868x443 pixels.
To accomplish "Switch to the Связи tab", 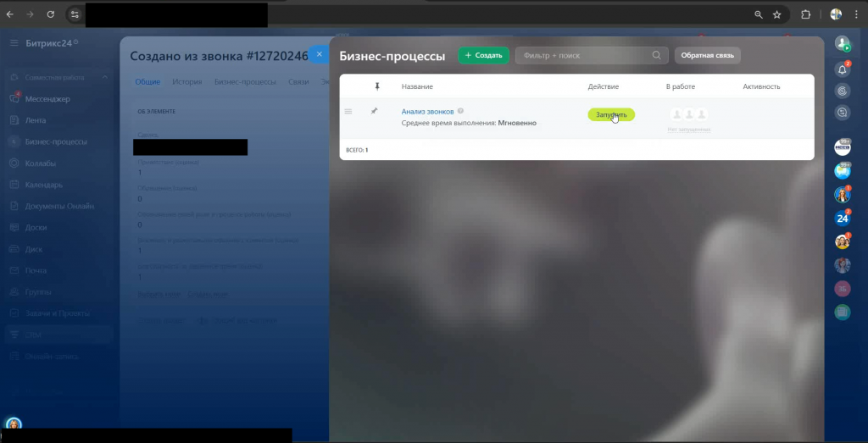I will coord(298,82).
